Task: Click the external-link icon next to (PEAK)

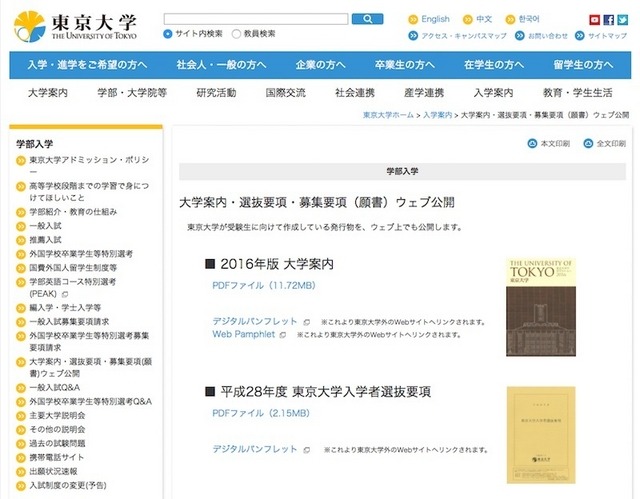Action: point(64,294)
